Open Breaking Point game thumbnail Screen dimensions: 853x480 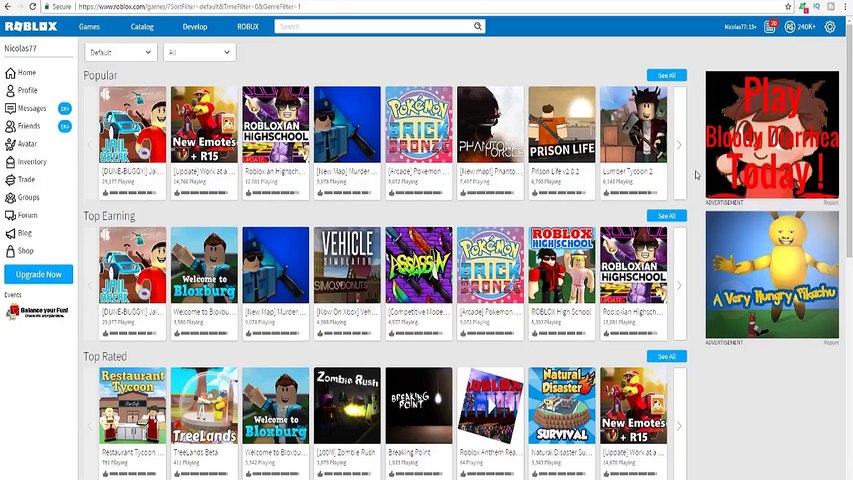[x=419, y=405]
